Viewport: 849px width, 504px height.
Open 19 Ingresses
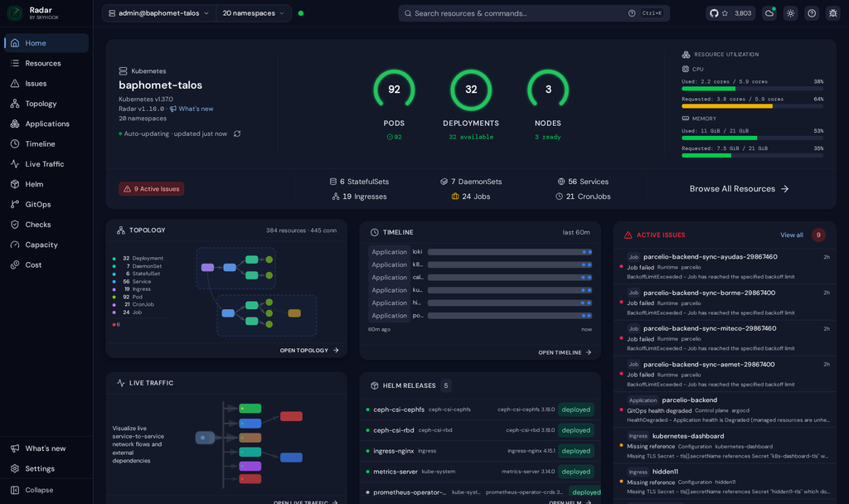pos(360,196)
